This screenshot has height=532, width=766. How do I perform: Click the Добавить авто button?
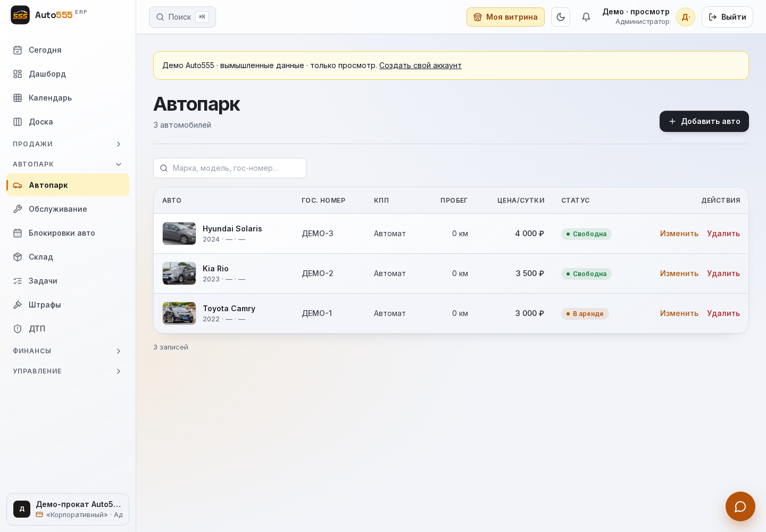[x=704, y=121]
